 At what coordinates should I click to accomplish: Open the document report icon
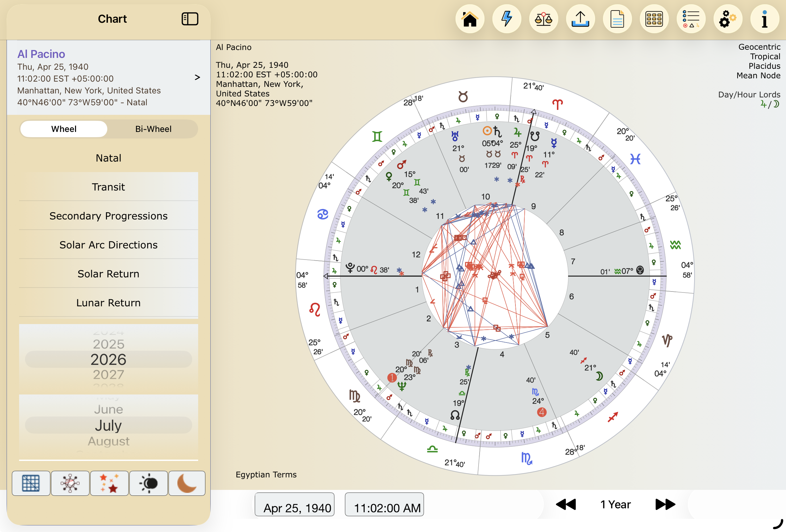617,19
